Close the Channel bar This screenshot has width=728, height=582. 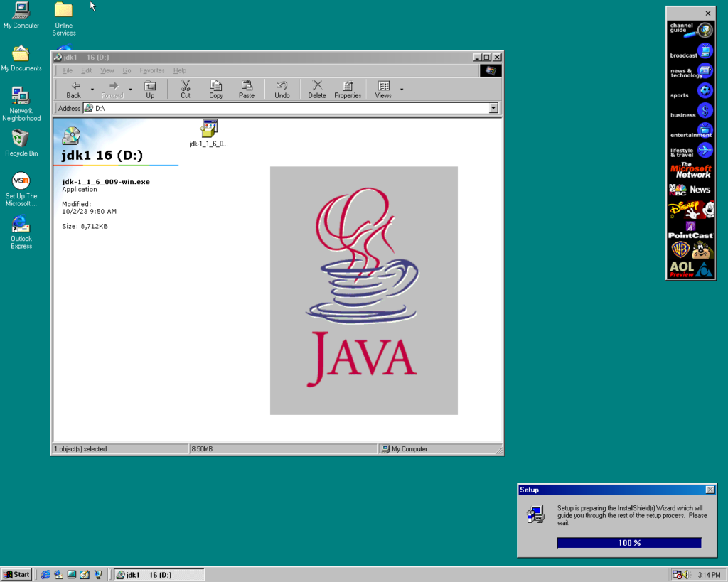click(x=708, y=14)
